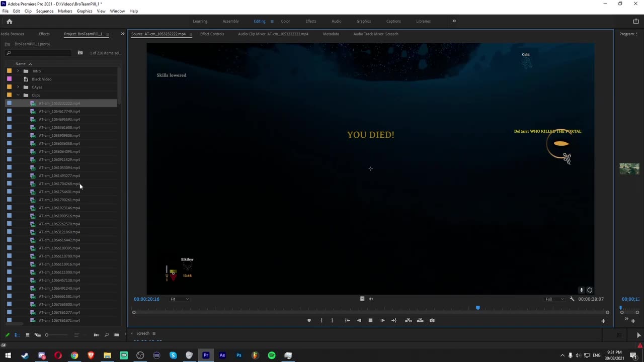644x362 pixels.
Task: Click the Find magnifier in project panel
Action: (106, 335)
